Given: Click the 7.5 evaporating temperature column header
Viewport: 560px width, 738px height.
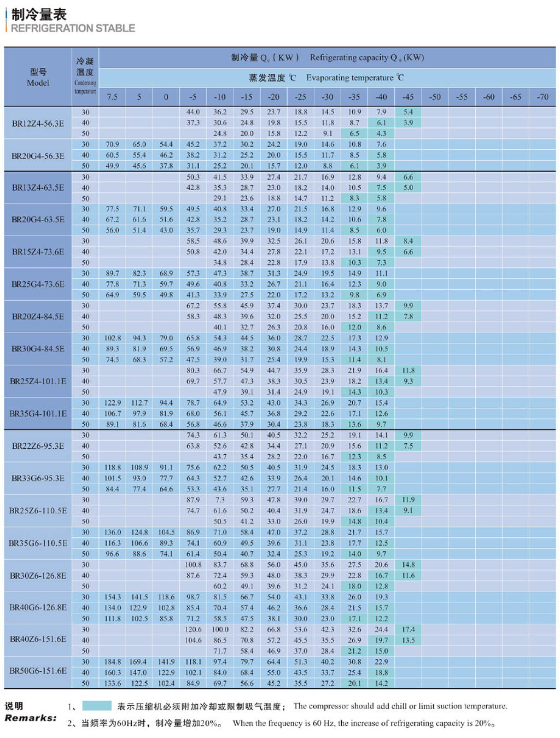Looking at the screenshot, I should coord(112,97).
